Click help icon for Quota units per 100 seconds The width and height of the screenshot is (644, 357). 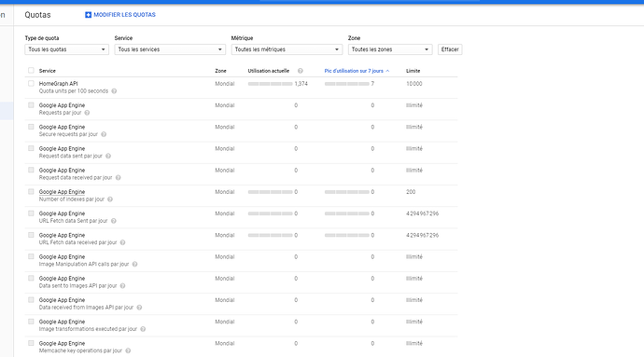(114, 91)
